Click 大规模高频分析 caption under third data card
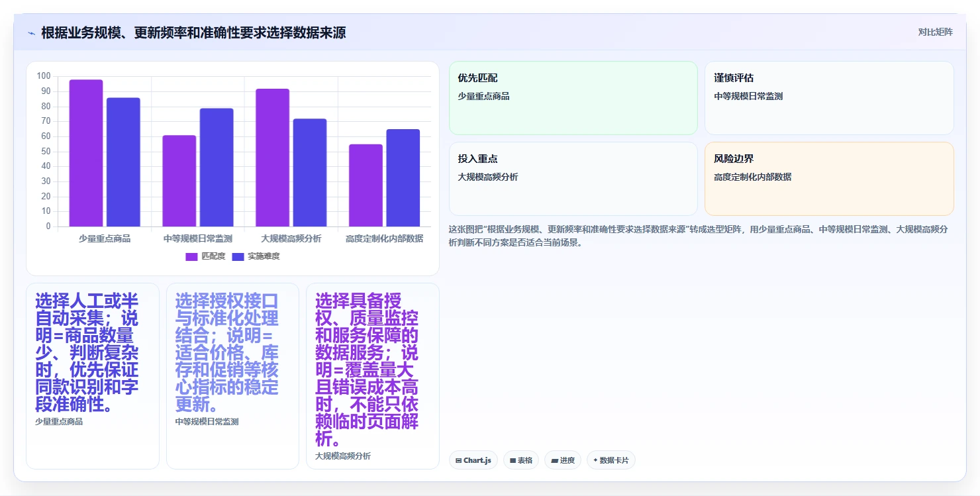980x496 pixels. (x=343, y=456)
